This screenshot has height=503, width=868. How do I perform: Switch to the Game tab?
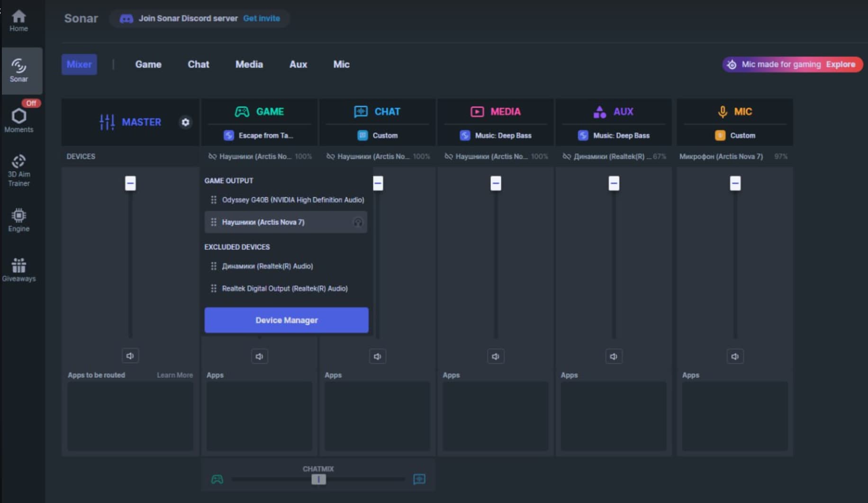148,64
